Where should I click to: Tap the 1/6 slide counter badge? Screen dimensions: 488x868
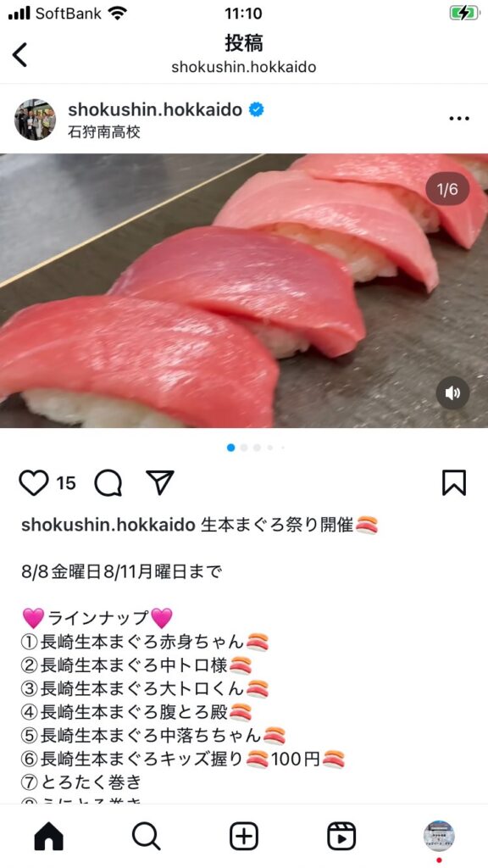[x=447, y=189]
